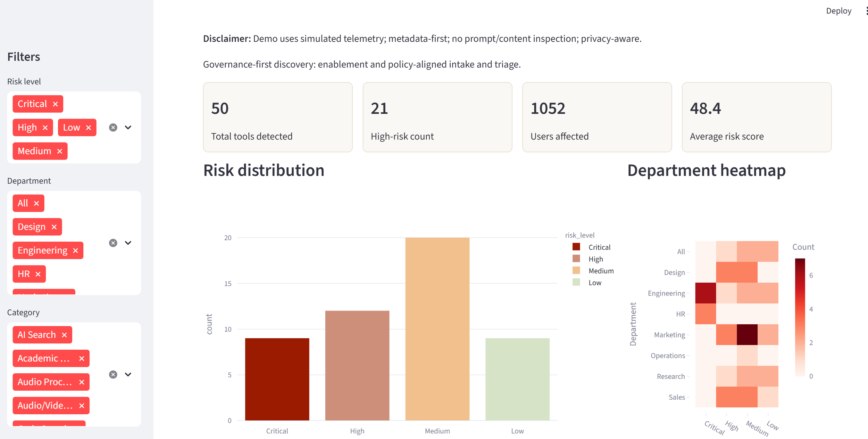Clear all Category selections
This screenshot has height=439, width=868.
pos(113,375)
